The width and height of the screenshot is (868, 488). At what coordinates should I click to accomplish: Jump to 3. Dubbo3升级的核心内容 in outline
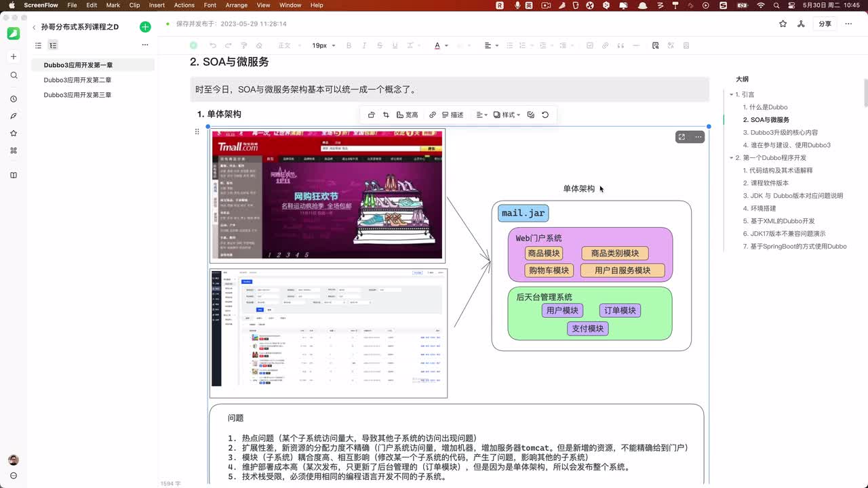pos(780,132)
